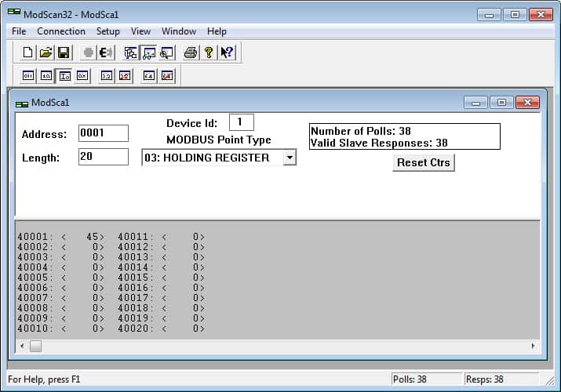Select binary display format icon (011)

coord(28,76)
